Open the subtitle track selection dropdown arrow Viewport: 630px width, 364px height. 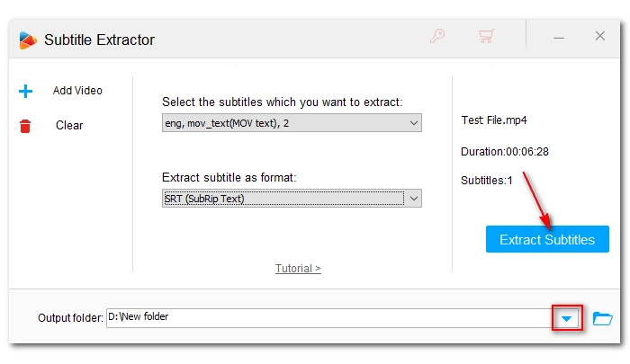tap(414, 123)
